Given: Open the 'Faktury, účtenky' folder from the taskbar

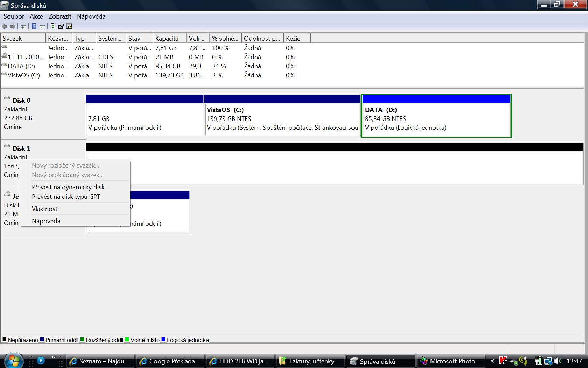Looking at the screenshot, I should (311, 361).
